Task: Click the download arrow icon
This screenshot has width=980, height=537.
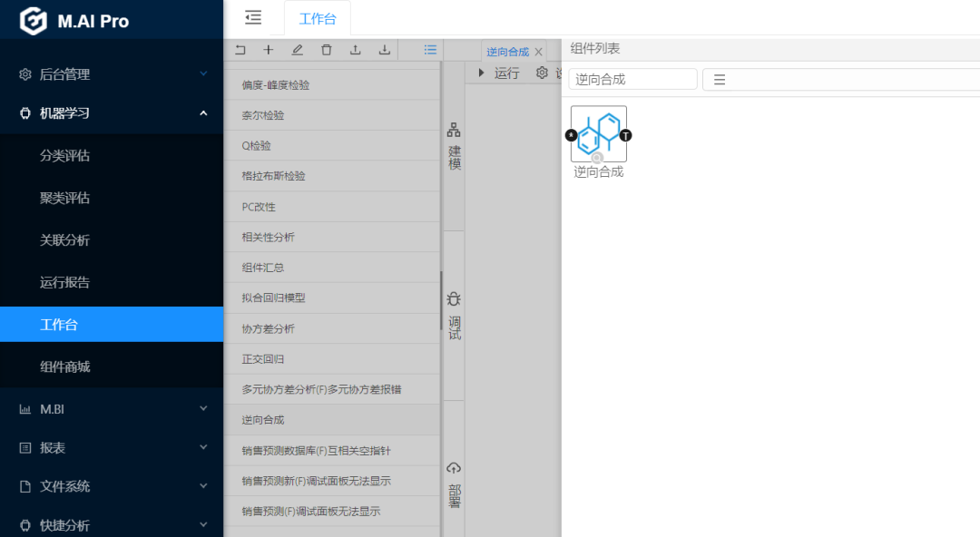Action: click(384, 50)
